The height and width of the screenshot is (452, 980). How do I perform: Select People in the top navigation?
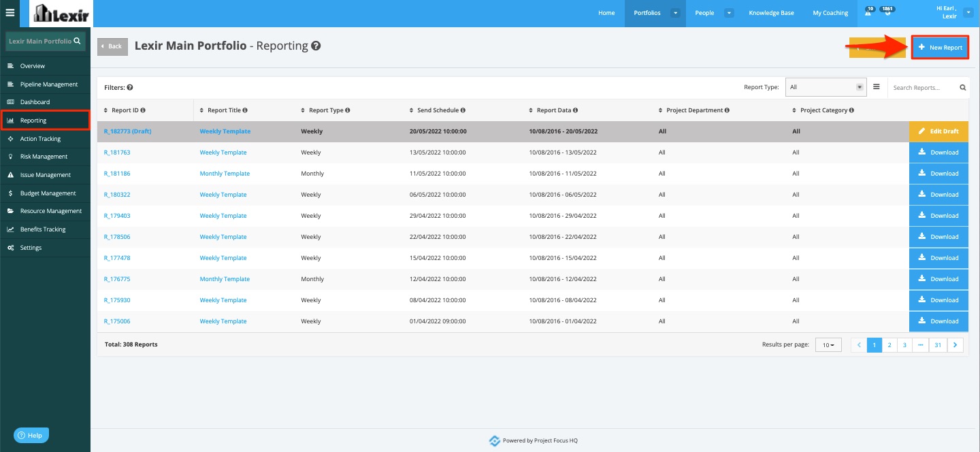click(x=704, y=13)
